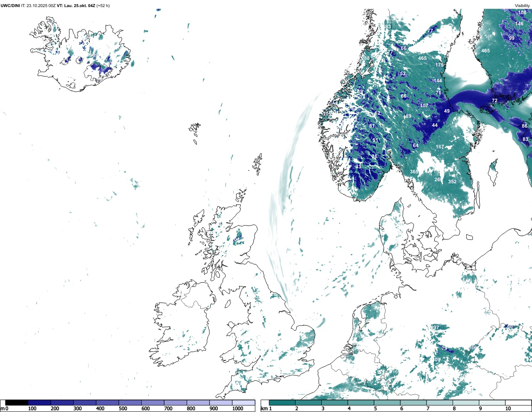Click the '352' visibility value on map

pyautogui.click(x=452, y=182)
